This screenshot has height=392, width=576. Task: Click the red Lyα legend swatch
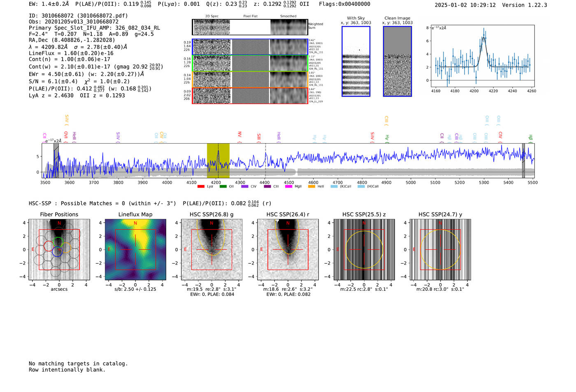pyautogui.click(x=201, y=186)
